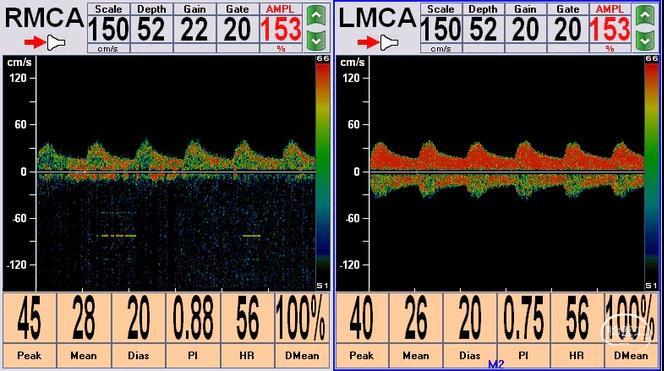664x371 pixels.
Task: Select the RMCA Depth value 52
Action: pos(152,30)
